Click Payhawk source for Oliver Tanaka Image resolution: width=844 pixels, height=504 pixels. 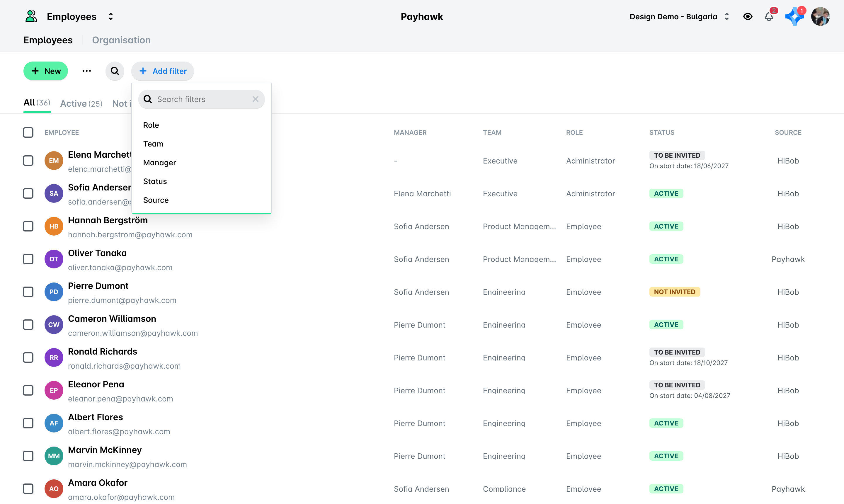pyautogui.click(x=788, y=259)
